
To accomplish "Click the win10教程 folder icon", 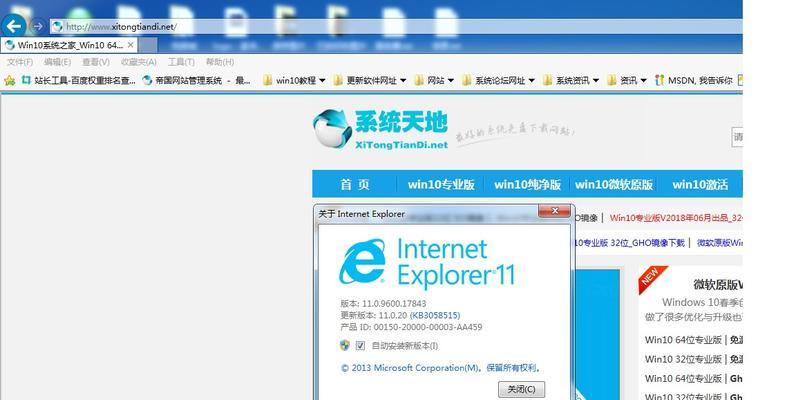I will pyautogui.click(x=268, y=80).
